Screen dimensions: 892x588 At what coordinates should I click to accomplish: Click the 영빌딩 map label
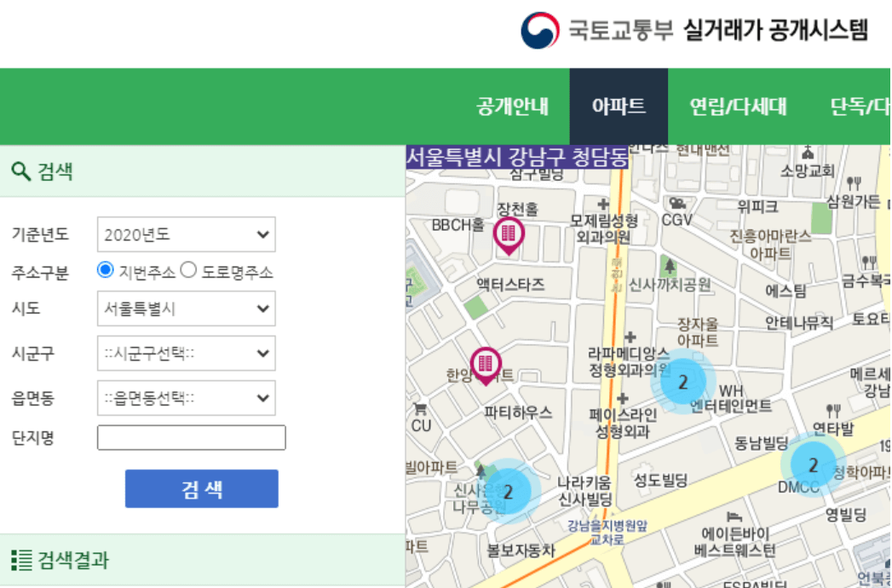846,516
